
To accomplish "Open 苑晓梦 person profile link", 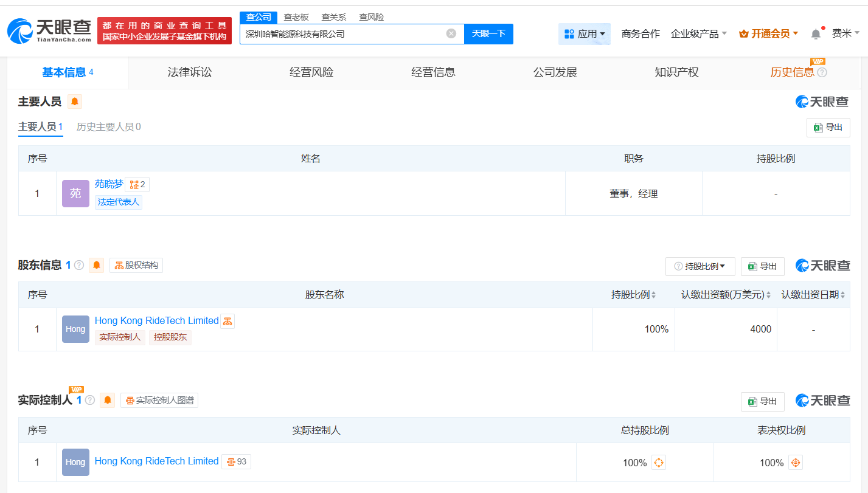I will click(109, 184).
